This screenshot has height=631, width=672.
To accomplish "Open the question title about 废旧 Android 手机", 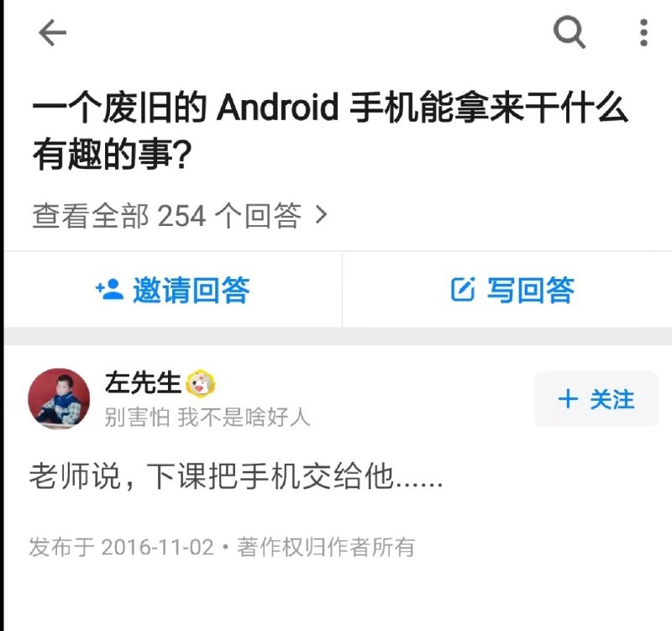I will (x=330, y=130).
